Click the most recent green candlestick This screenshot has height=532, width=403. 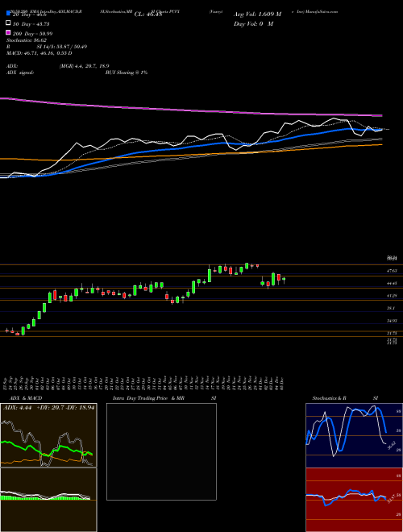click(284, 279)
